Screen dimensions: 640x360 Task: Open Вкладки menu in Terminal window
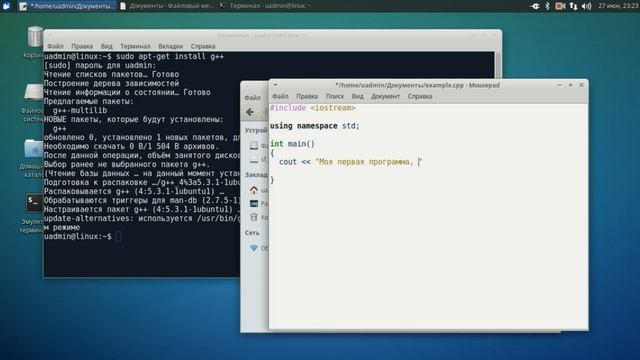click(x=170, y=46)
